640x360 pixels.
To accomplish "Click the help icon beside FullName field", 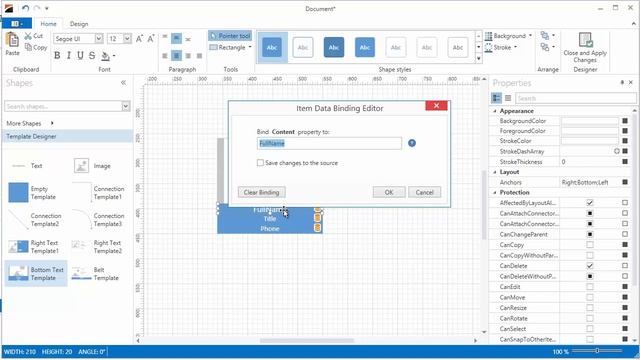I will (x=412, y=143).
